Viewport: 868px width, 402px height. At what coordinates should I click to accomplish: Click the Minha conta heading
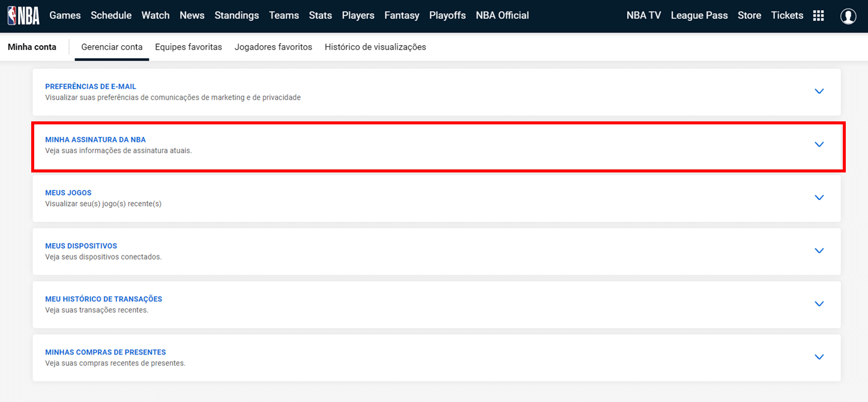pyautogui.click(x=32, y=47)
